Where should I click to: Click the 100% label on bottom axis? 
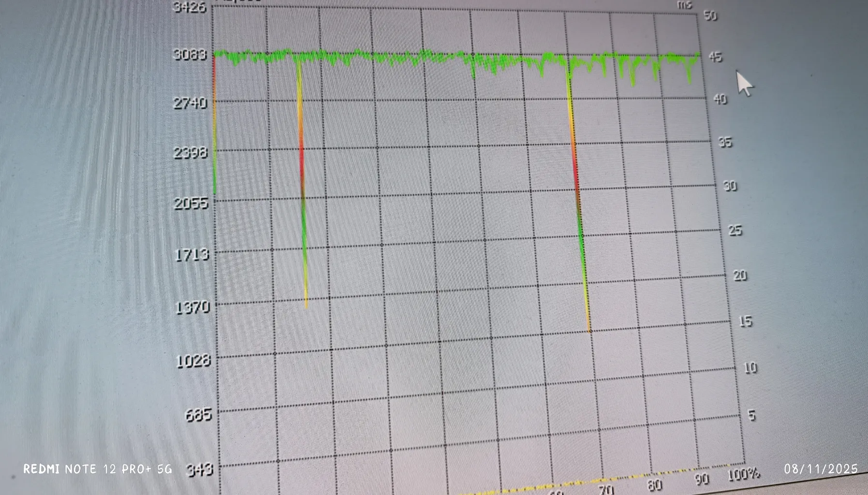click(743, 474)
